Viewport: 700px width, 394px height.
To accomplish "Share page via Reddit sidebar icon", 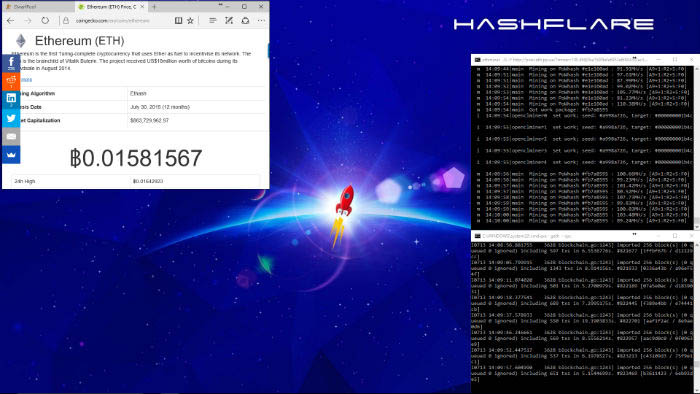I will [11, 81].
